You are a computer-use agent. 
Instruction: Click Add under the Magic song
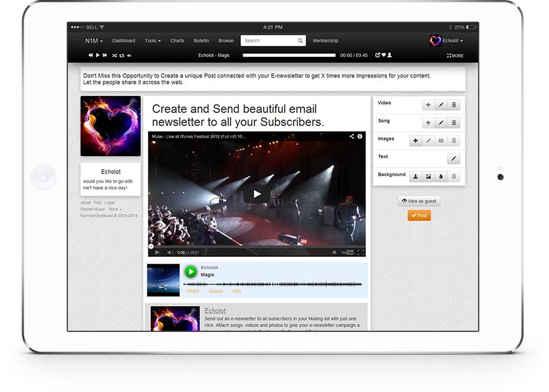tap(237, 291)
